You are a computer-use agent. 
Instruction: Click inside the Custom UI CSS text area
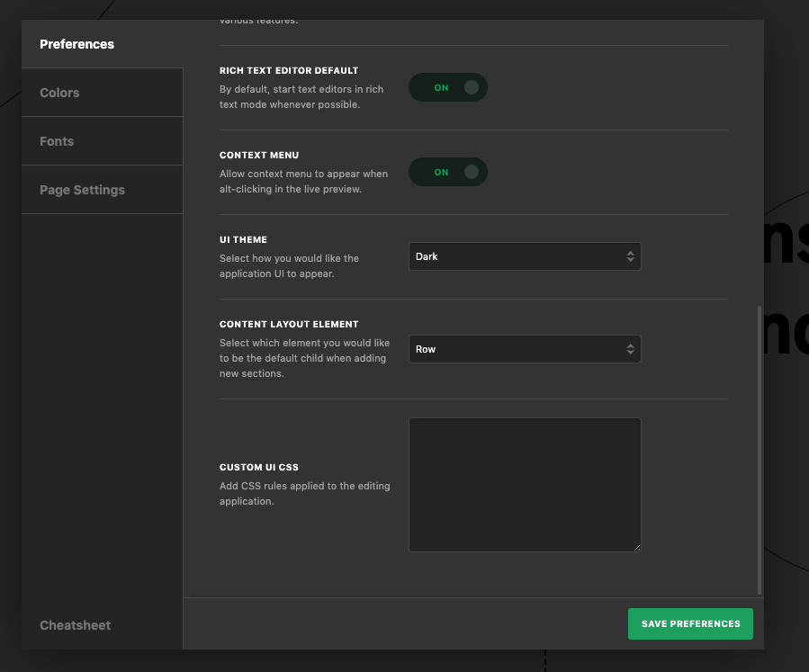524,484
